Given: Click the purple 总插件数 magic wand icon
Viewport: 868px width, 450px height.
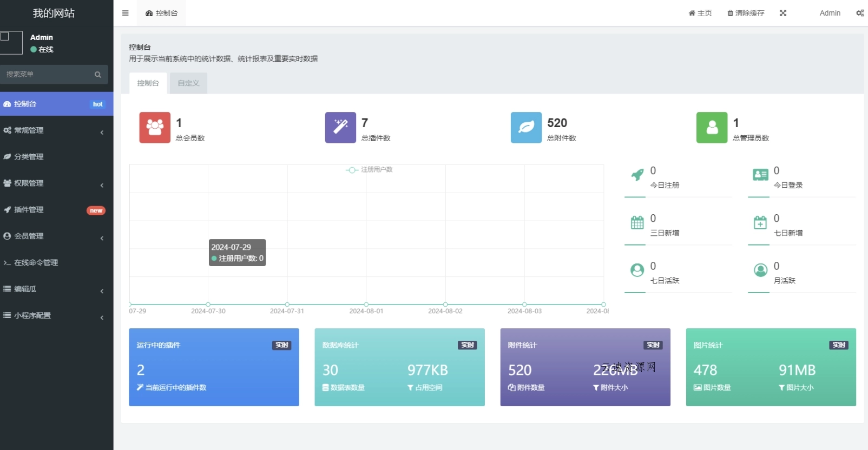Looking at the screenshot, I should coord(340,128).
